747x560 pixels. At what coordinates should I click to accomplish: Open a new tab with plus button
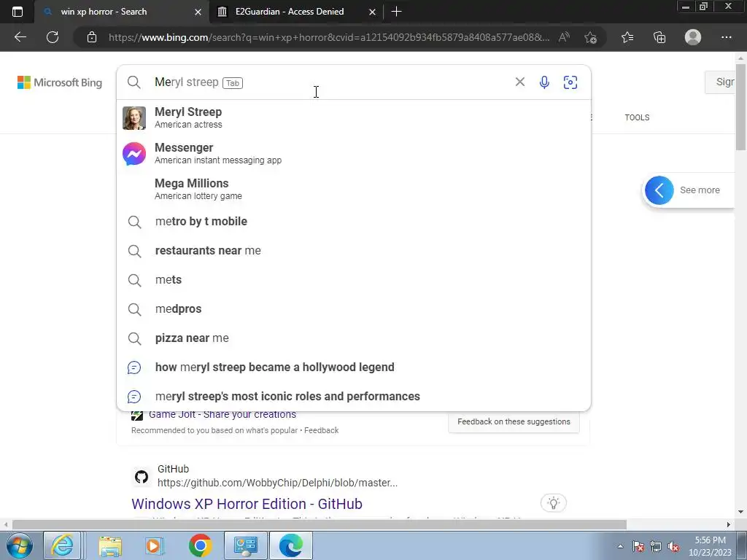pos(396,12)
